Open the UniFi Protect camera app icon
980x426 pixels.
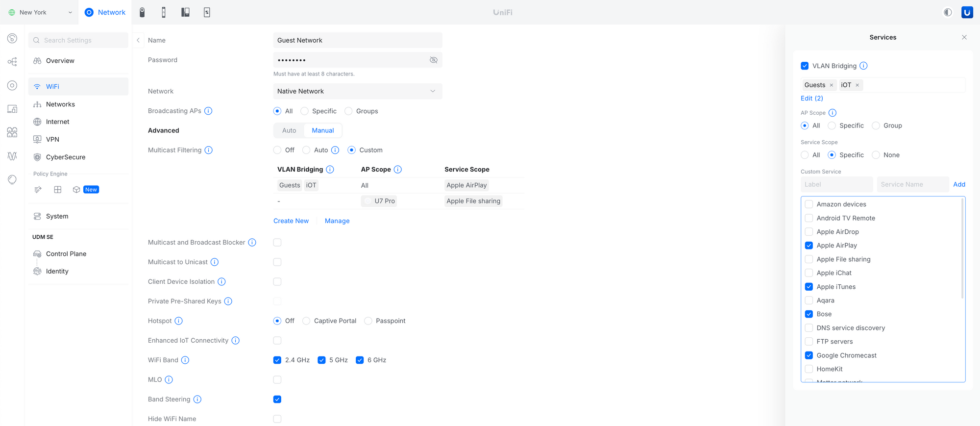tap(142, 12)
